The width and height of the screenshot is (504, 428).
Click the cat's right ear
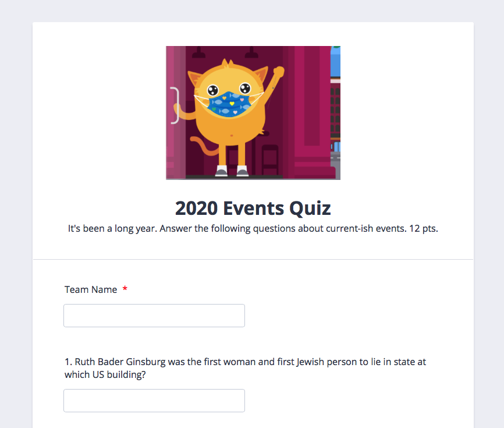260,76
